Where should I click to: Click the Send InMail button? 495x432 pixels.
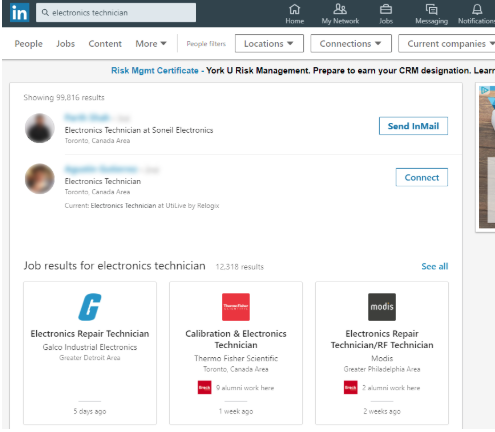(413, 126)
